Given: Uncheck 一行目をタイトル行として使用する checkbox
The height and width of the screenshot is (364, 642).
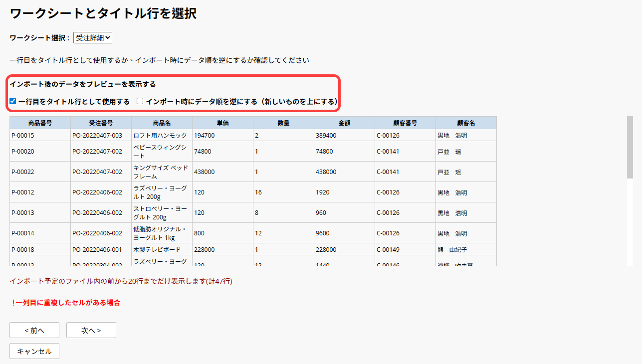Looking at the screenshot, I should click(13, 101).
